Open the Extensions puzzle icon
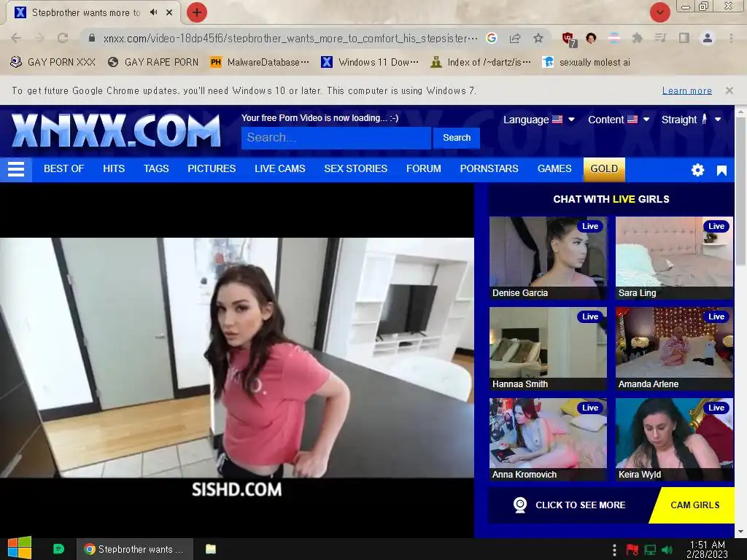 (638, 38)
